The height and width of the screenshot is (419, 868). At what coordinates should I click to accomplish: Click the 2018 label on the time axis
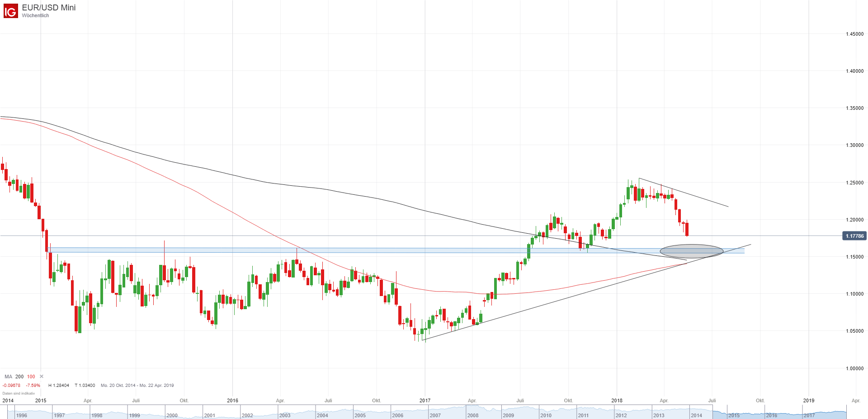pos(617,400)
